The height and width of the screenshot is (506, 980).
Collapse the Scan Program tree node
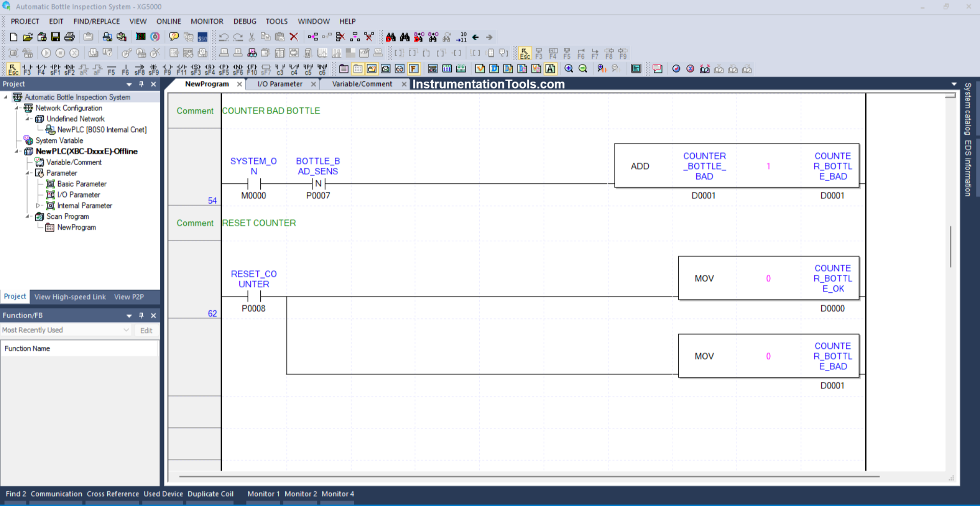[x=28, y=217]
